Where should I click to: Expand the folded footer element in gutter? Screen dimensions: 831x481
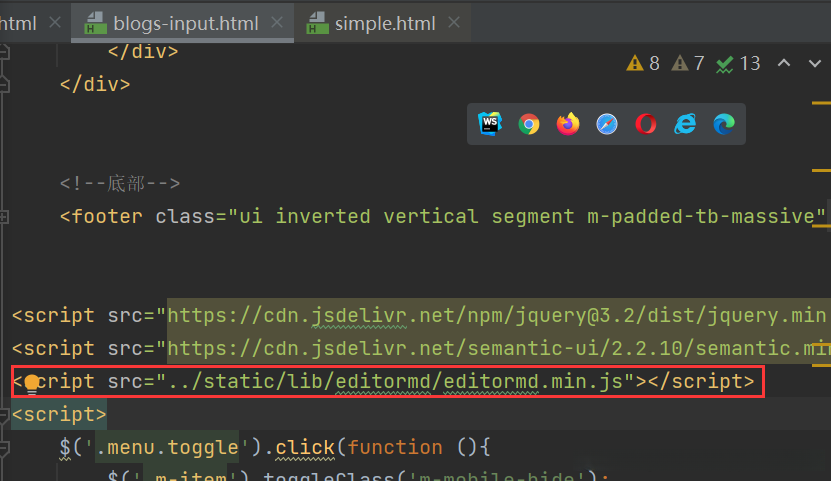click(4, 217)
